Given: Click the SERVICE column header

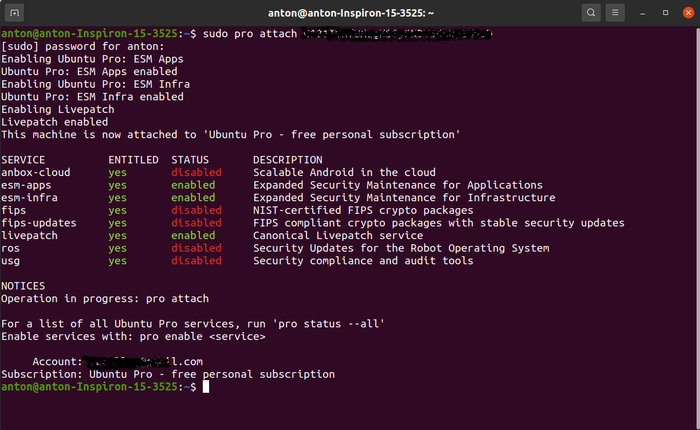Looking at the screenshot, I should tap(26, 160).
